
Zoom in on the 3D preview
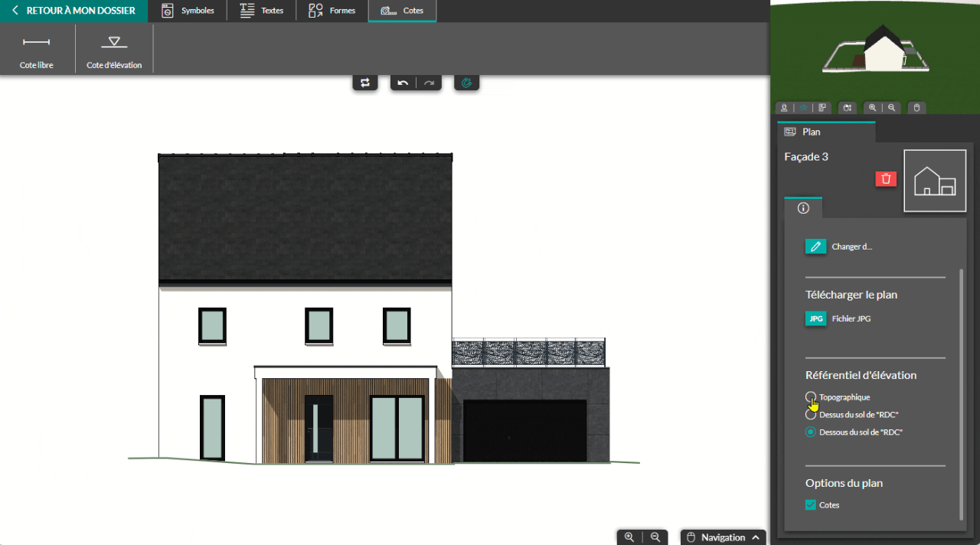(x=872, y=108)
